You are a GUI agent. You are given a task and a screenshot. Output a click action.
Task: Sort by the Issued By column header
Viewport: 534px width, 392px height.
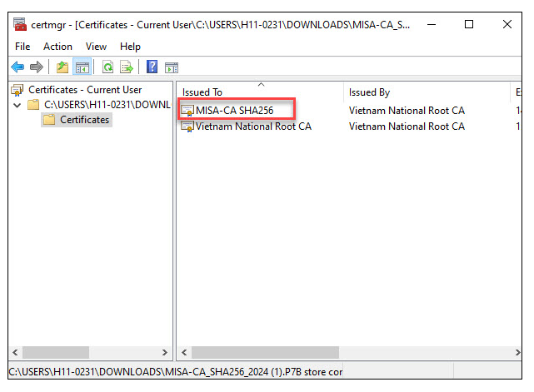[x=427, y=92]
